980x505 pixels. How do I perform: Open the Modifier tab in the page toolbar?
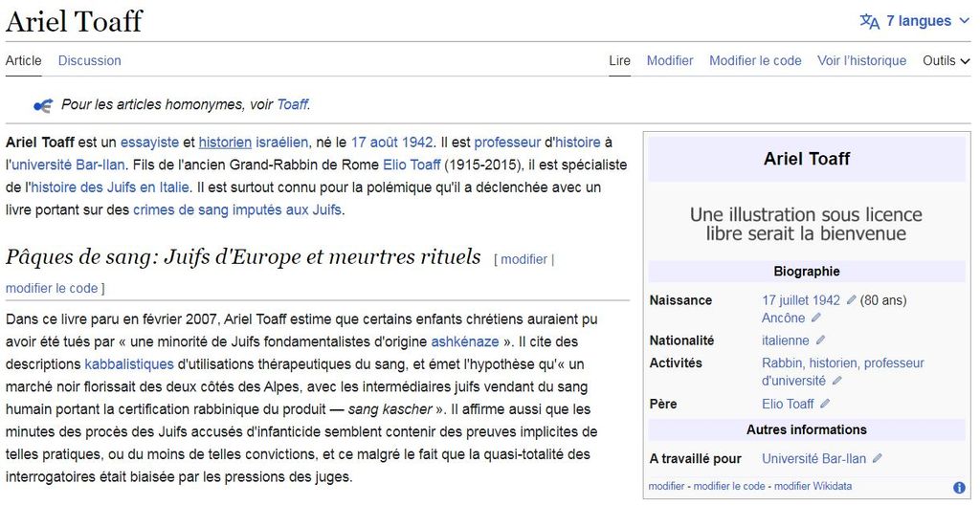(670, 60)
